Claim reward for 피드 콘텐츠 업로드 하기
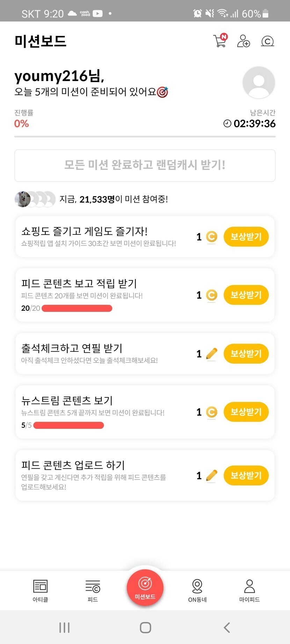This screenshot has height=644, width=290. pyautogui.click(x=246, y=475)
